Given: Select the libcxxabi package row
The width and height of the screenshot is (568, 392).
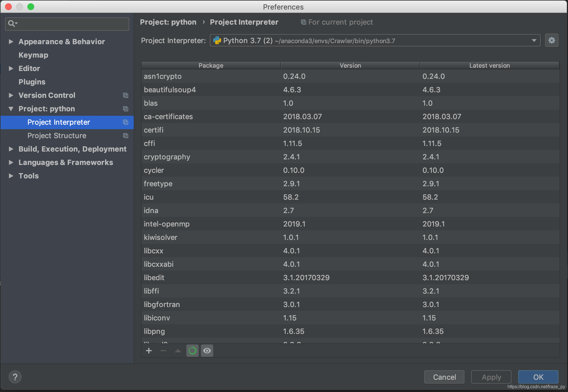Looking at the screenshot, I should (x=350, y=264).
